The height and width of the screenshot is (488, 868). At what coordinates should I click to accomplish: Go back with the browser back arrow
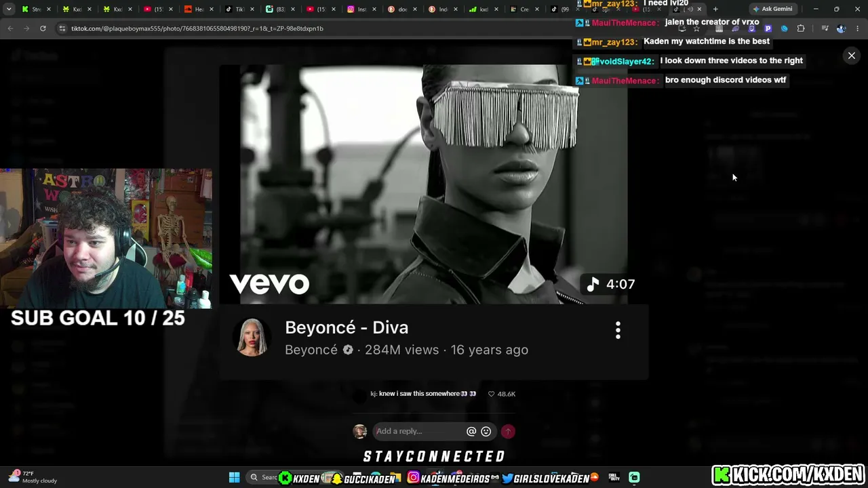coord(10,28)
